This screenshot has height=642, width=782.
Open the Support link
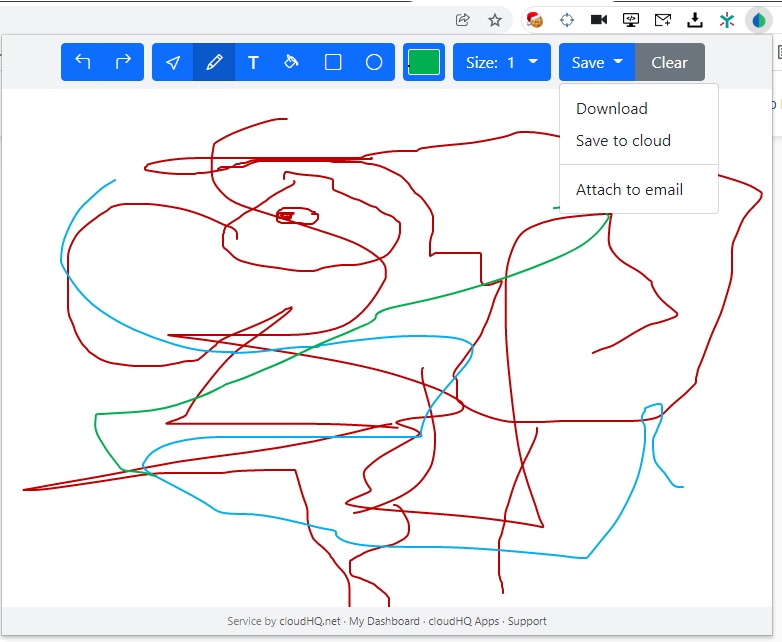[x=527, y=621]
